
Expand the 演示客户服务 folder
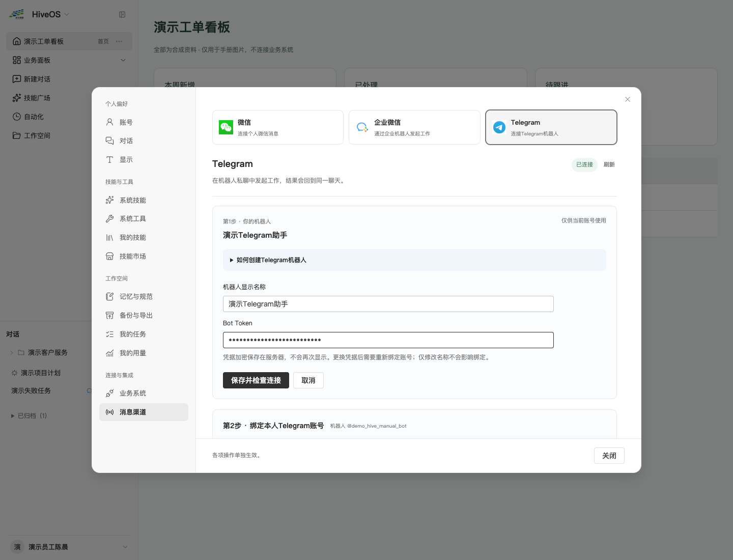click(12, 352)
